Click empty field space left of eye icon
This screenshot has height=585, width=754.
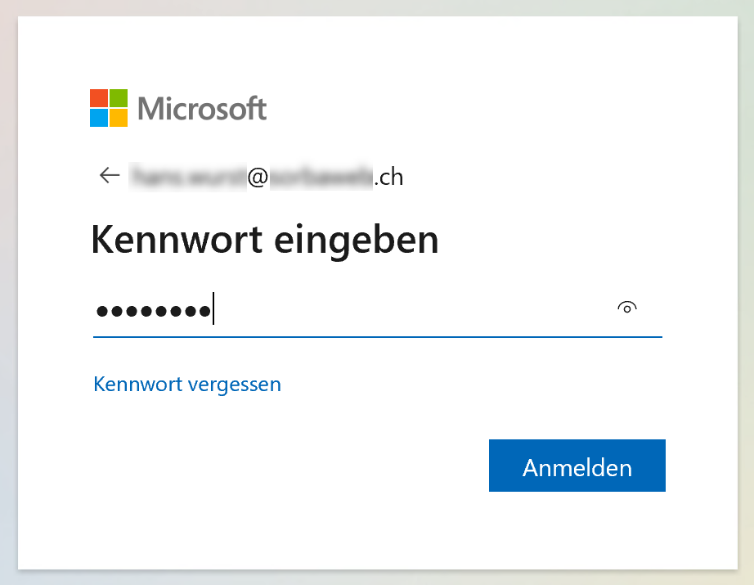[x=414, y=310]
